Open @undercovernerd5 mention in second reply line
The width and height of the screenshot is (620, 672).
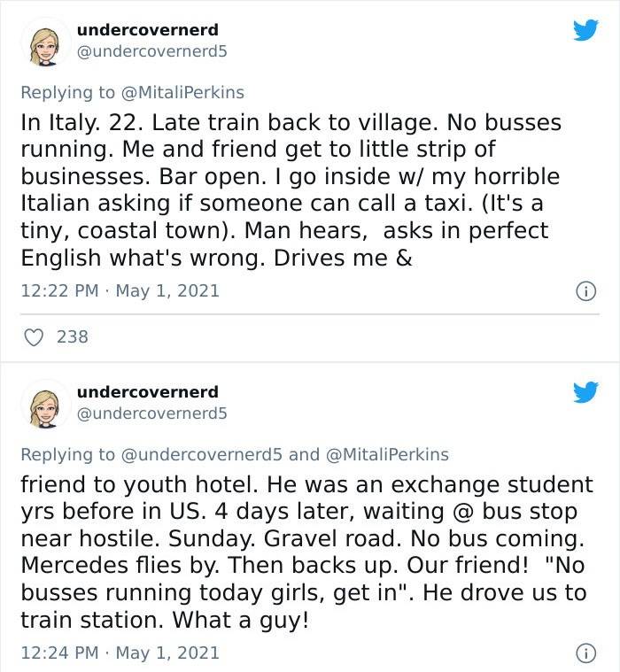[202, 455]
